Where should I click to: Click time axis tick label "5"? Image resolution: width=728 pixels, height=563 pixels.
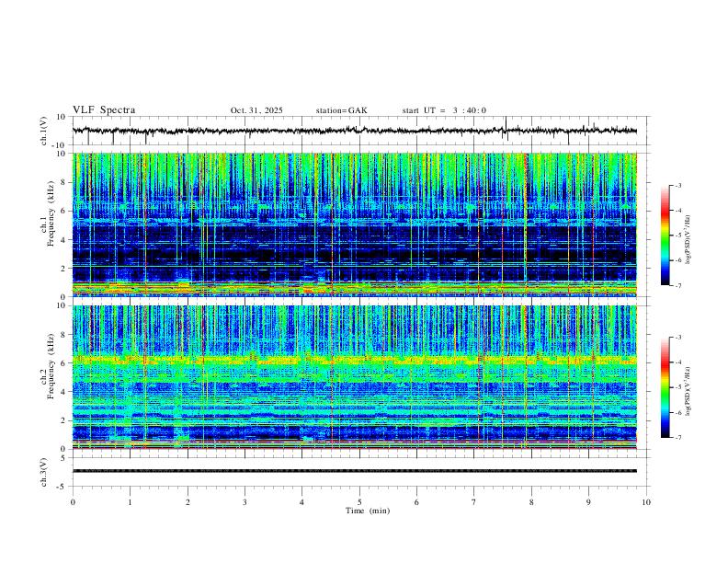[x=359, y=502]
